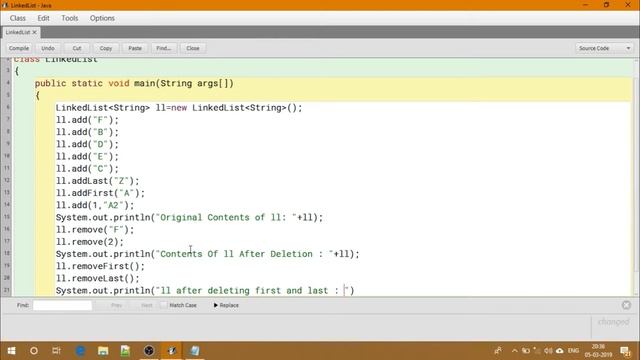This screenshot has height=360, width=640.
Task: Close the LinkedList tab
Action: tap(35, 32)
